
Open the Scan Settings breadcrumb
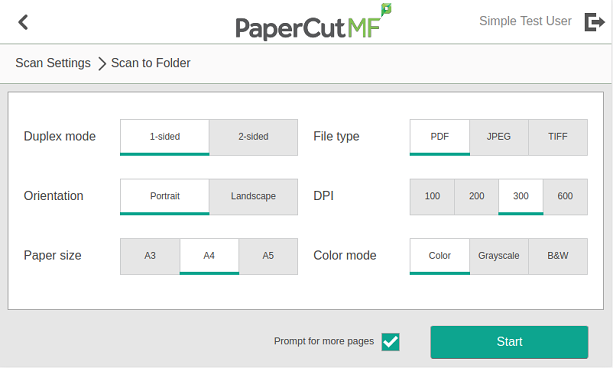pos(53,63)
